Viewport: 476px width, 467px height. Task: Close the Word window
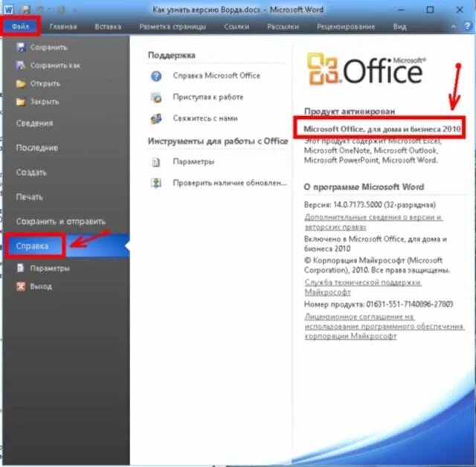(460, 10)
